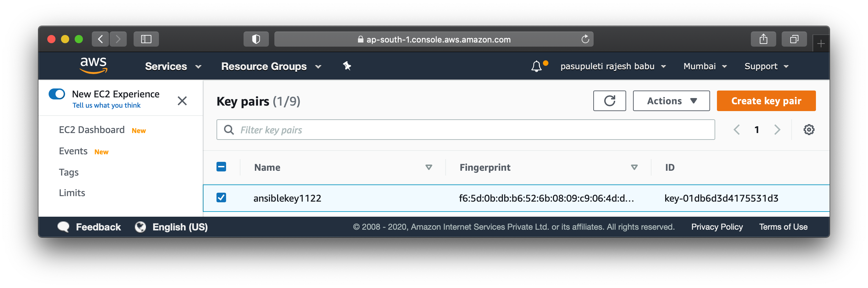Open the Privacy Policy link
This screenshot has height=288, width=868.
(717, 226)
